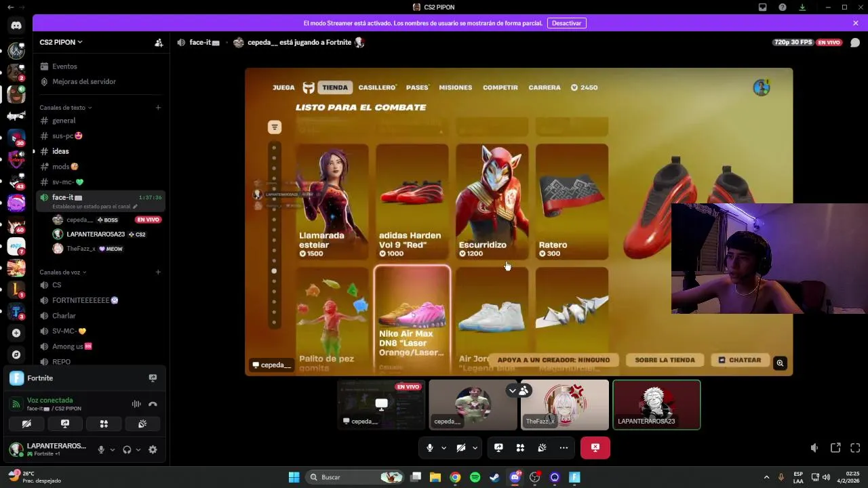Click the 720p 30 FPS quality badge
The width and height of the screenshot is (868, 488).
(793, 42)
